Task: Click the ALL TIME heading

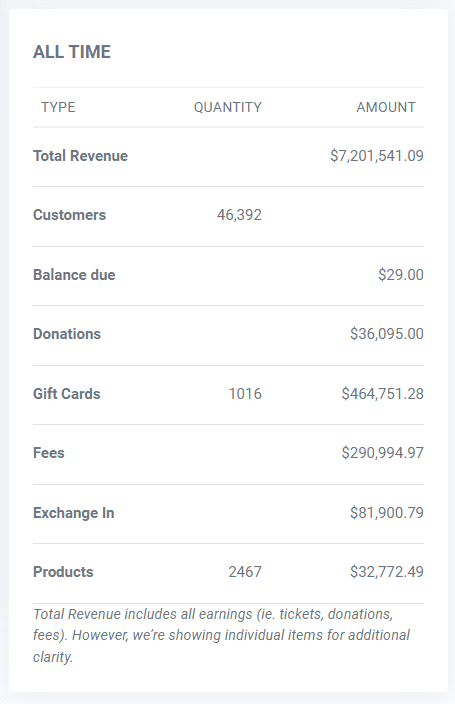Action: (72, 52)
